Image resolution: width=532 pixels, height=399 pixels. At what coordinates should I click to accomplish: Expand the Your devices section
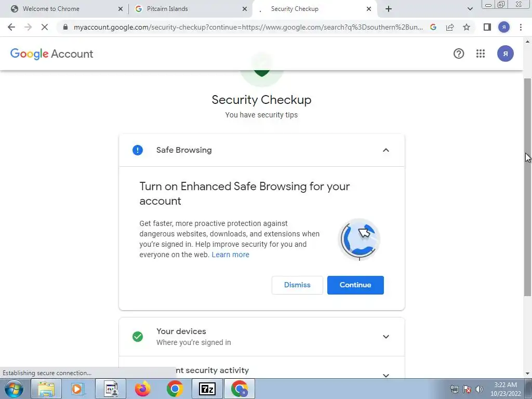386,337
